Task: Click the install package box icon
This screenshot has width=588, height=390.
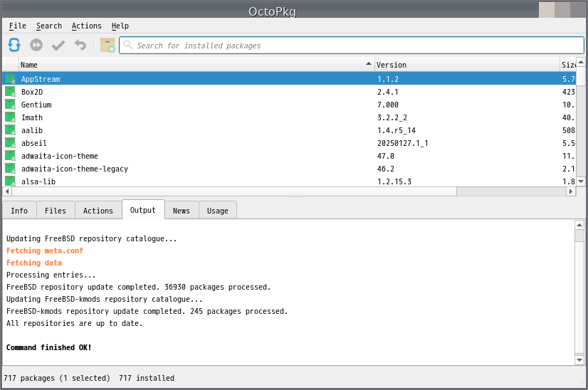Action: (x=107, y=45)
